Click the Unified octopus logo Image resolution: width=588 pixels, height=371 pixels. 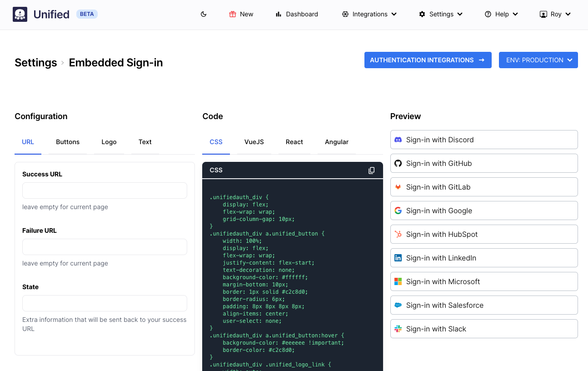pos(20,14)
